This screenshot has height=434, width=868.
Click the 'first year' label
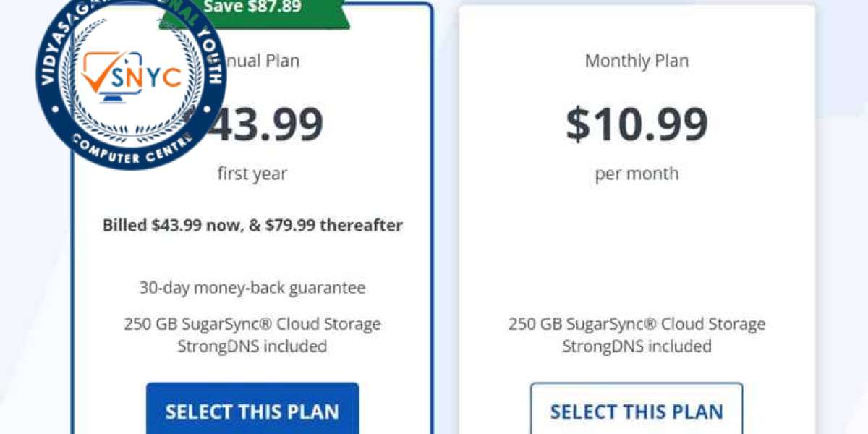tap(252, 174)
